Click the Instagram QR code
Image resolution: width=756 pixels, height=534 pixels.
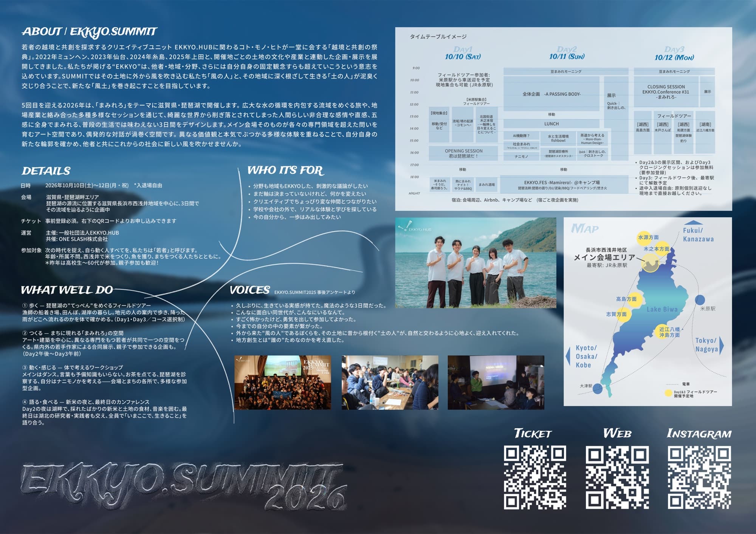point(699,477)
